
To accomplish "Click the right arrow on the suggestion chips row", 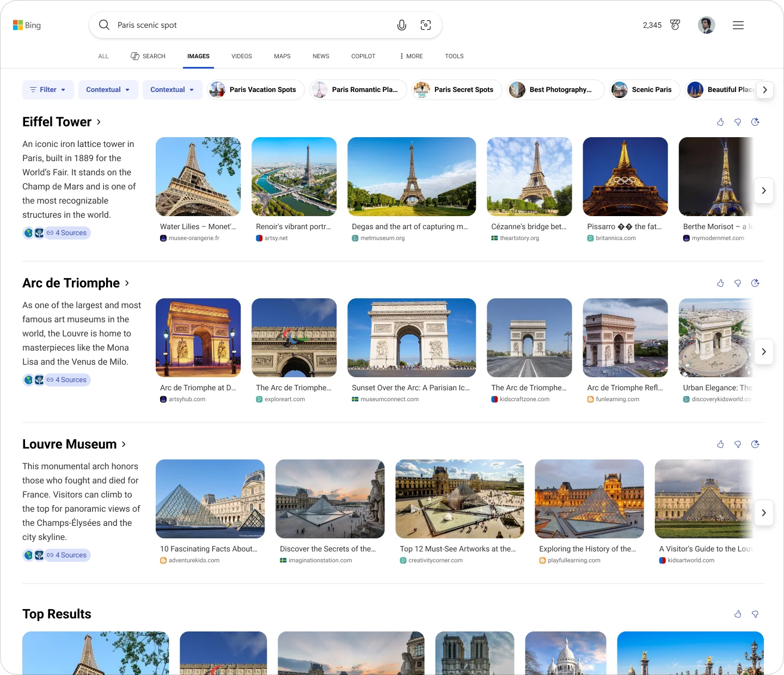I will click(x=765, y=89).
